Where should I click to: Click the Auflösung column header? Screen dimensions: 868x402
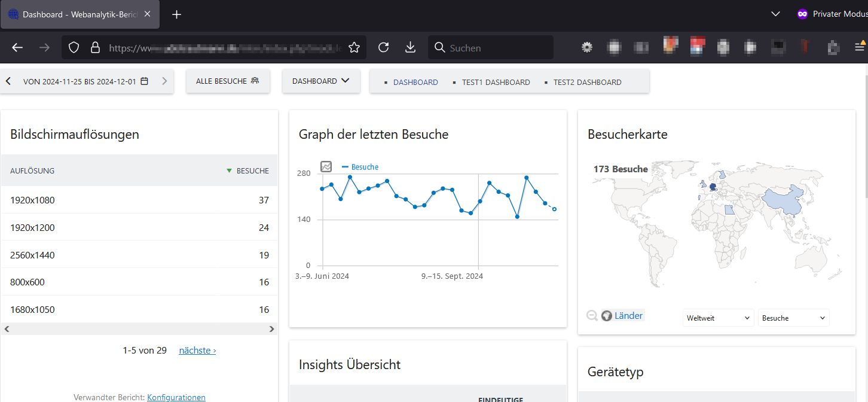point(32,170)
